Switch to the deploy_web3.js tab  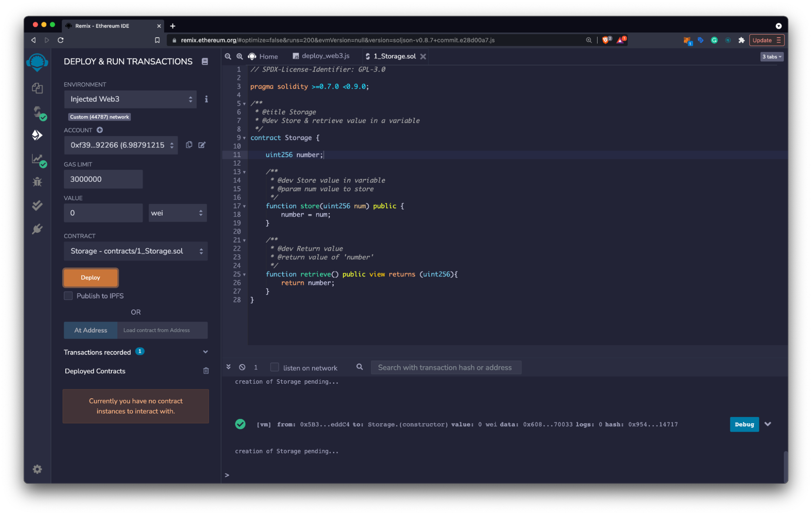(x=320, y=56)
